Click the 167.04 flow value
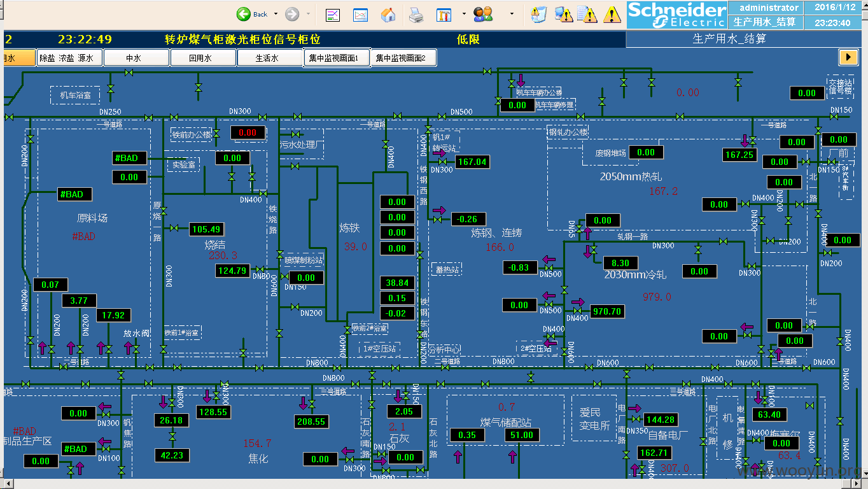The image size is (868, 489). (x=472, y=162)
